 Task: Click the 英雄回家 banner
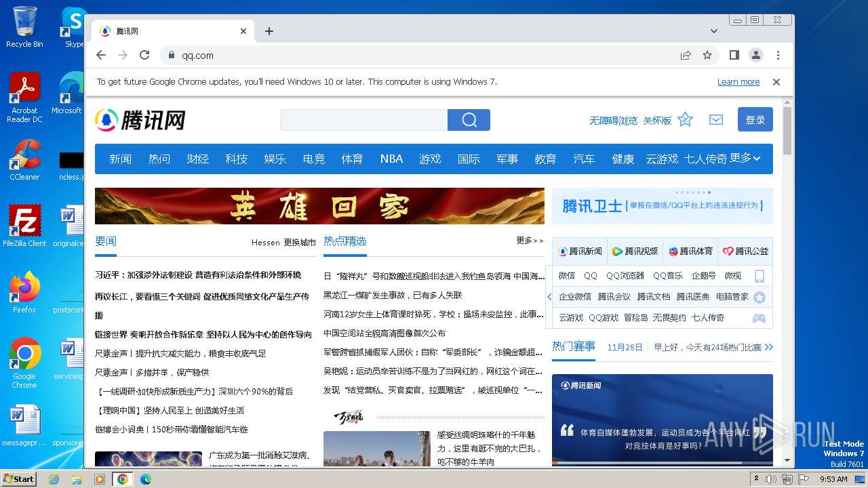319,206
